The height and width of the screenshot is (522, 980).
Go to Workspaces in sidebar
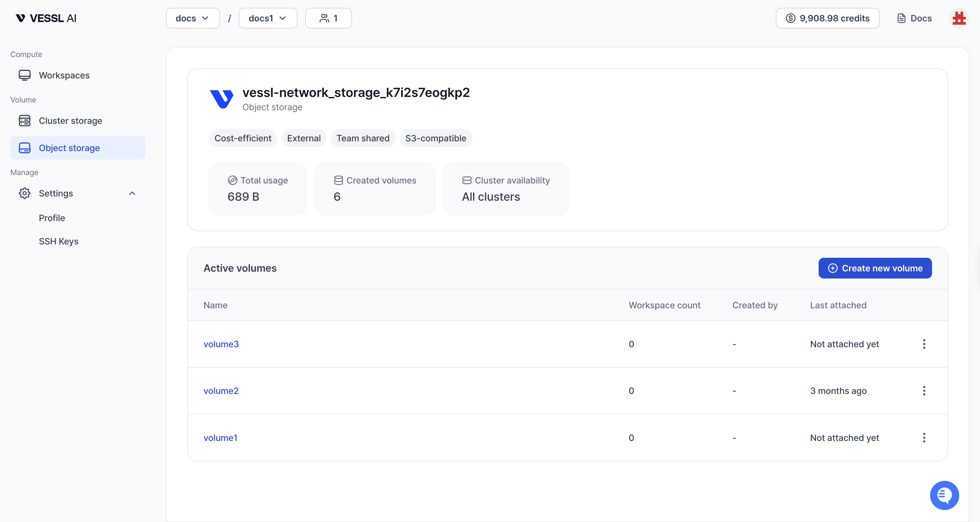coord(64,76)
